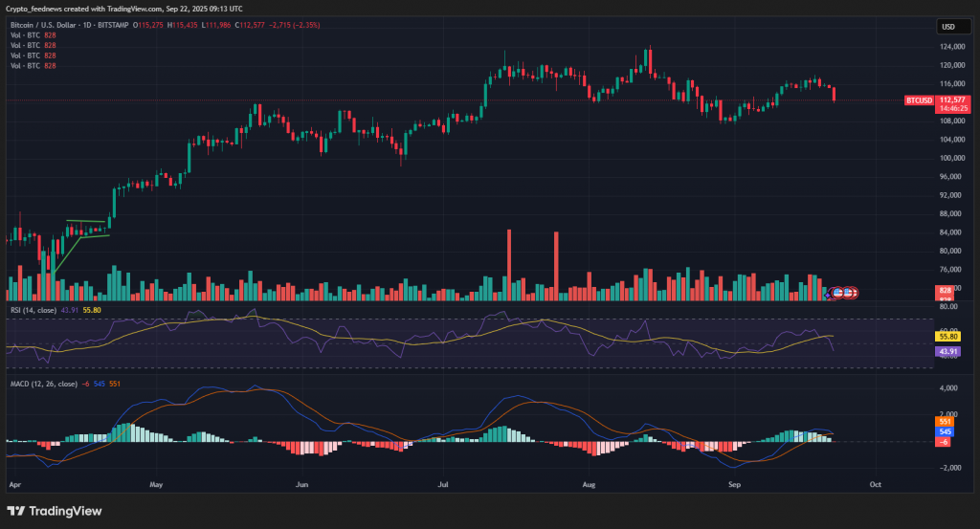This screenshot has width=980, height=529.
Task: Click the Jul label on the time axis
Action: point(445,486)
